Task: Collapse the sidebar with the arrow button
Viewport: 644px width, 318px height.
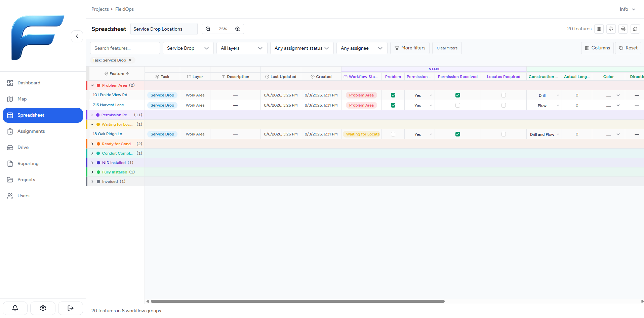Action: [77, 36]
